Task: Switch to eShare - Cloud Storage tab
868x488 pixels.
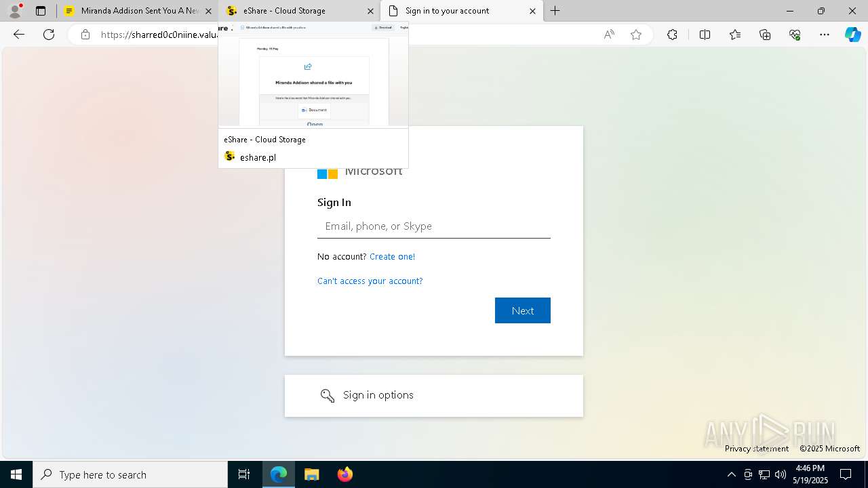Action: pos(300,11)
